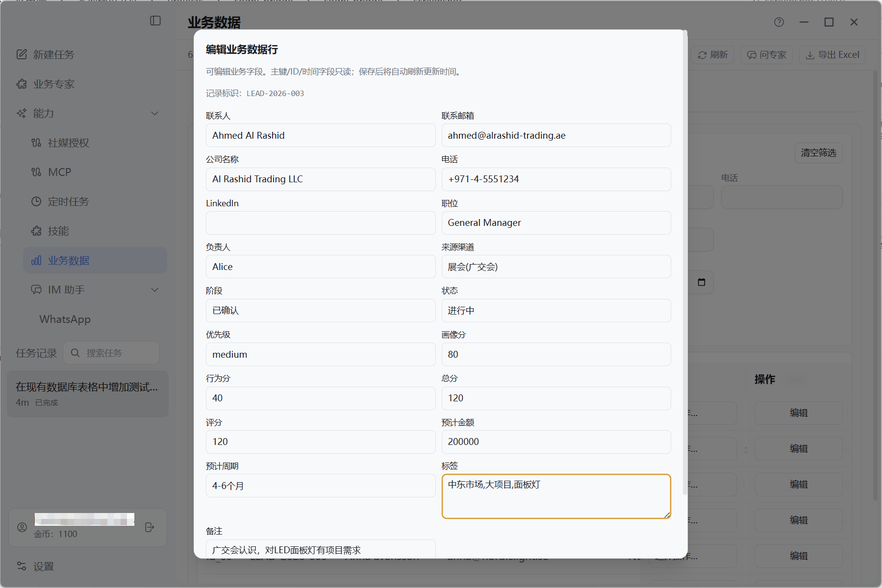Click the 预计金额 field showing 200000

(556, 442)
